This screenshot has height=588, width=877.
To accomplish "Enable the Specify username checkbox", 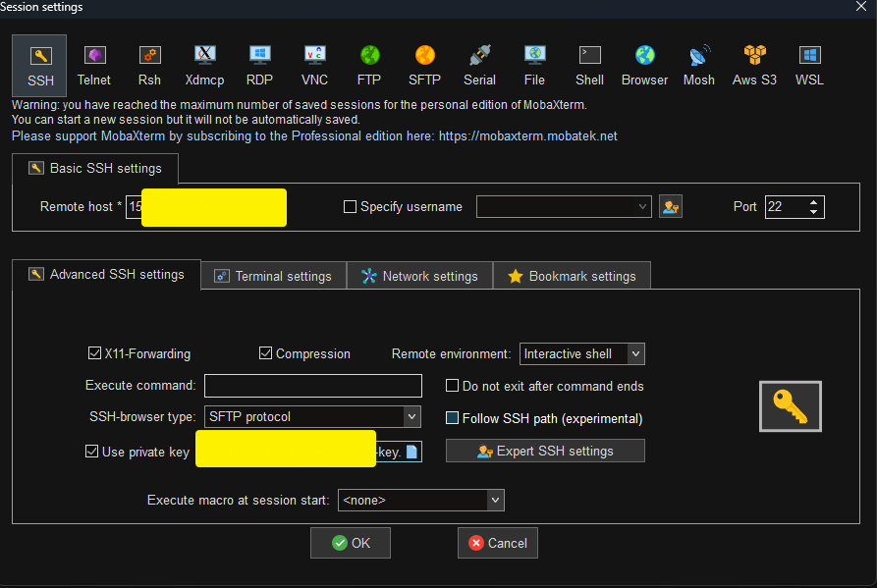I will click(350, 207).
